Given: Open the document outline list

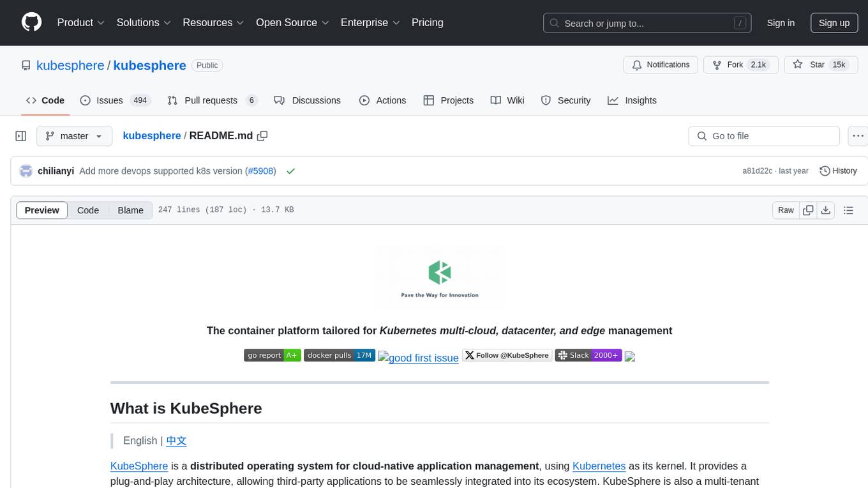Looking at the screenshot, I should point(848,210).
